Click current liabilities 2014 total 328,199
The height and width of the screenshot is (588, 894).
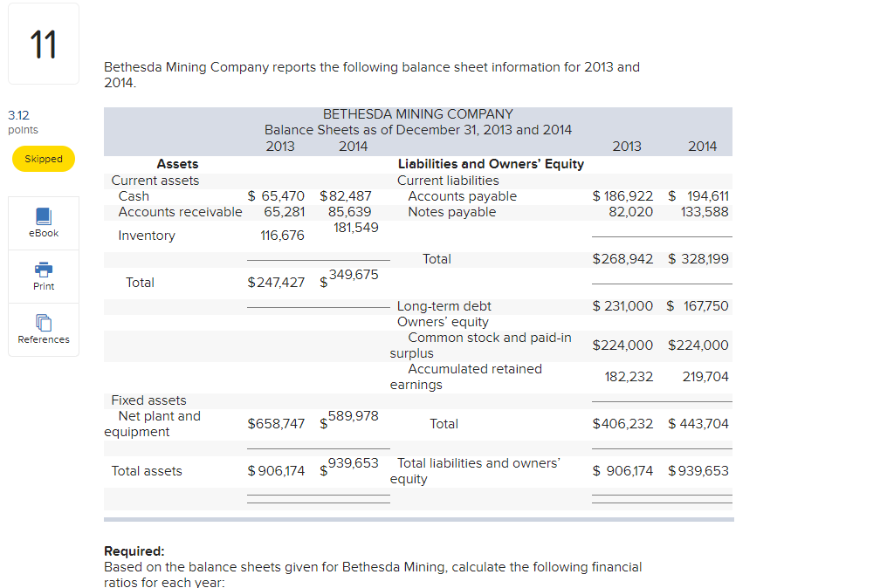(x=705, y=259)
